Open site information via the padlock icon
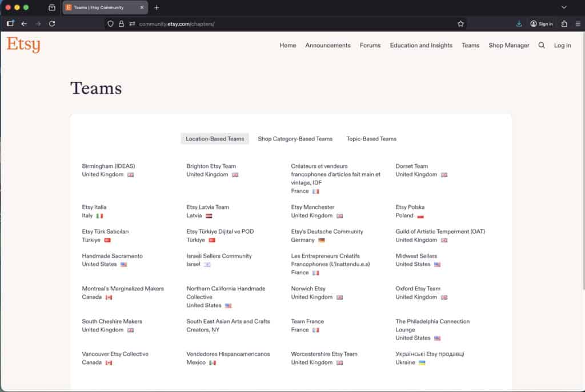 [120, 23]
